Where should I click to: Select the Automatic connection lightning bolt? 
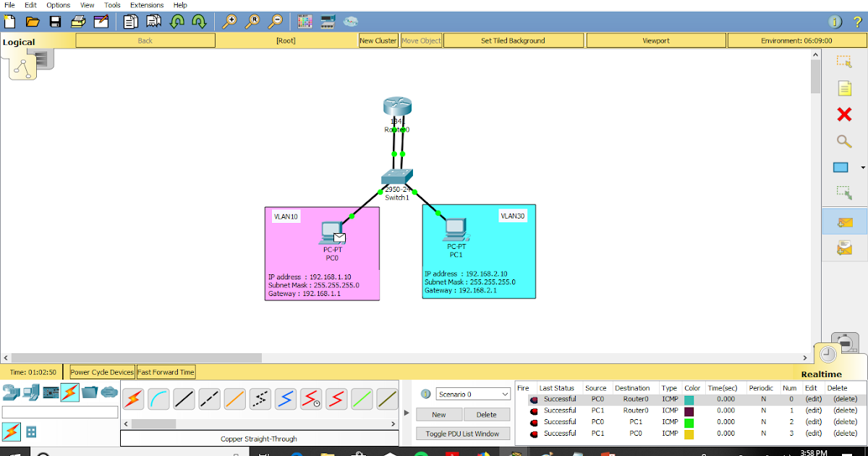(x=134, y=398)
